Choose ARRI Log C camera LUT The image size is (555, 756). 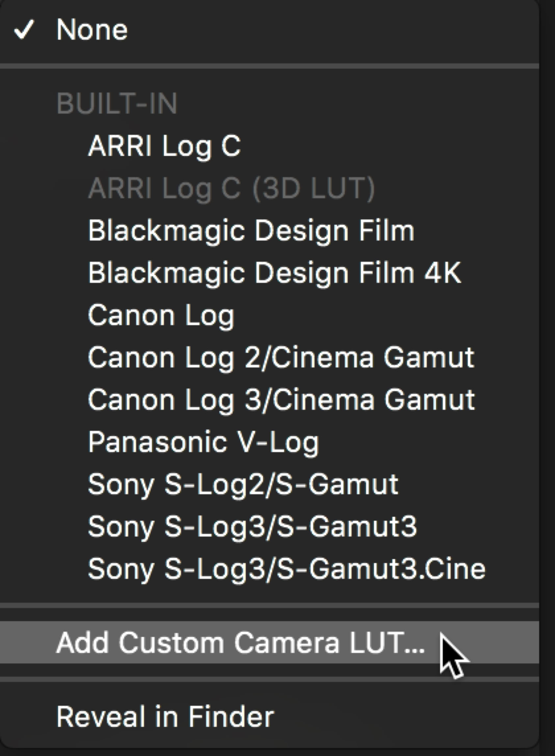164,147
